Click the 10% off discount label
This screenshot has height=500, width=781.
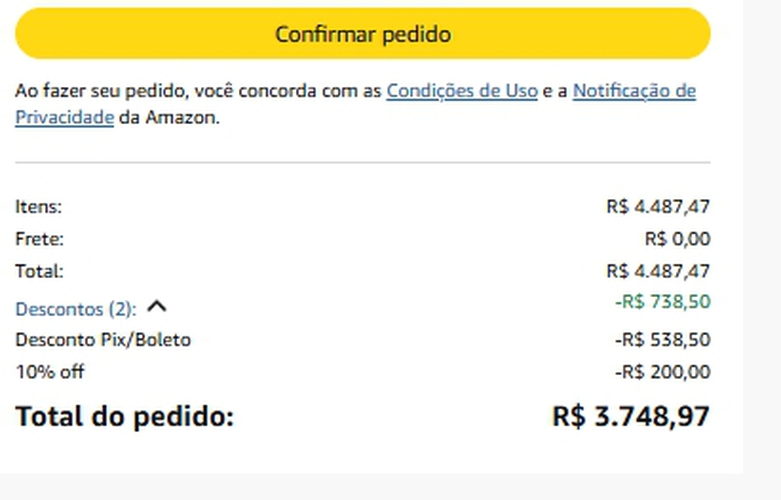click(49, 372)
